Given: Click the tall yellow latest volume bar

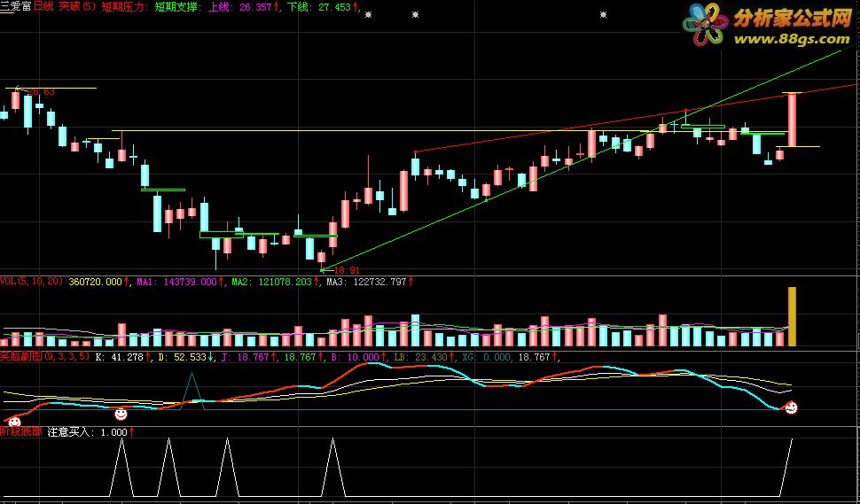Looking at the screenshot, I should [792, 316].
